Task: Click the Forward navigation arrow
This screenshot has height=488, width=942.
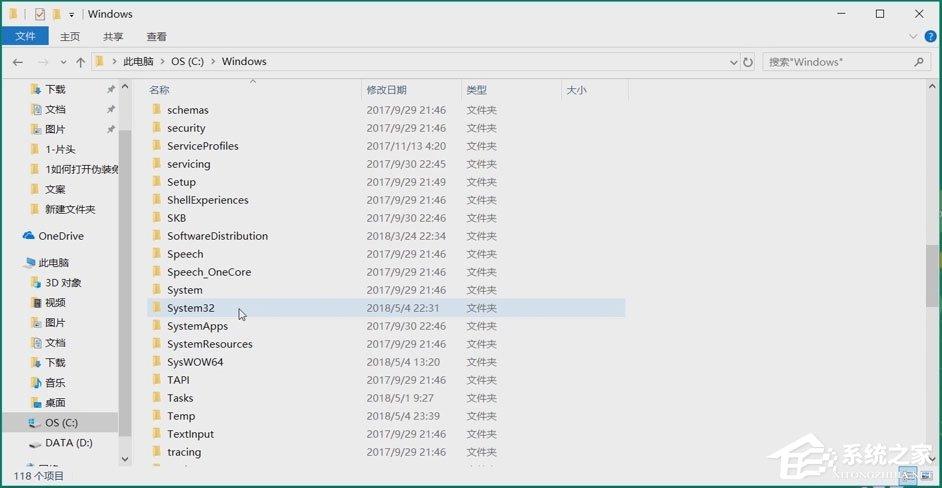Action: click(43, 62)
